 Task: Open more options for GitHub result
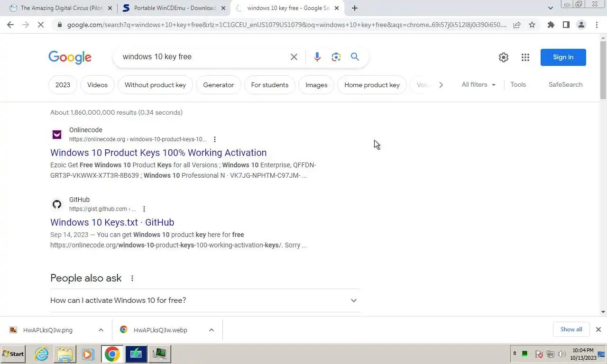click(x=144, y=209)
